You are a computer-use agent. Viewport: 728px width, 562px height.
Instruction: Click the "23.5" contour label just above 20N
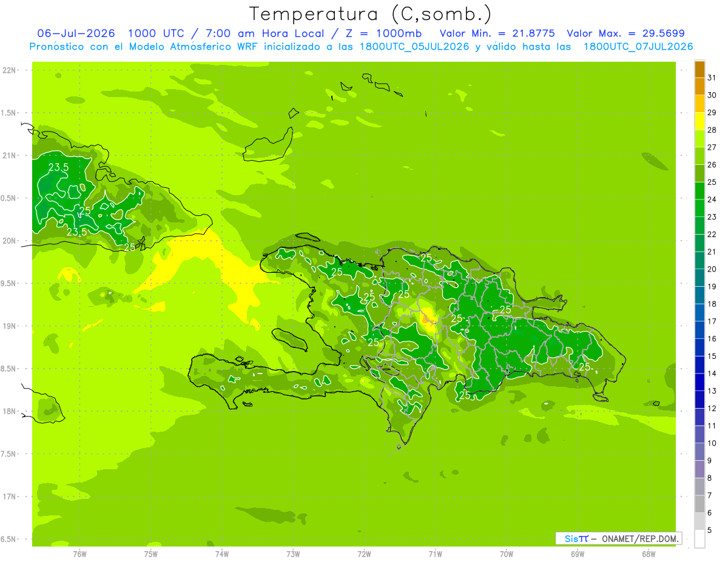coord(76,232)
